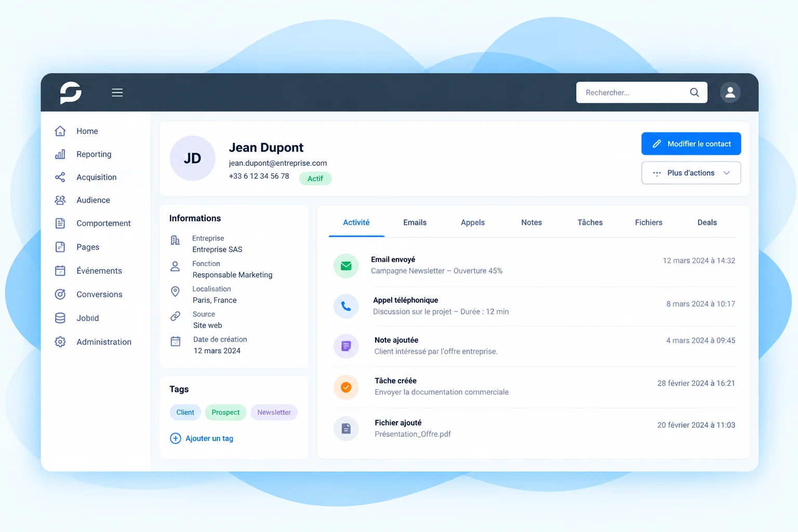The height and width of the screenshot is (532, 798).
Task: Toggle the hamburger menu icon
Action: pos(117,92)
